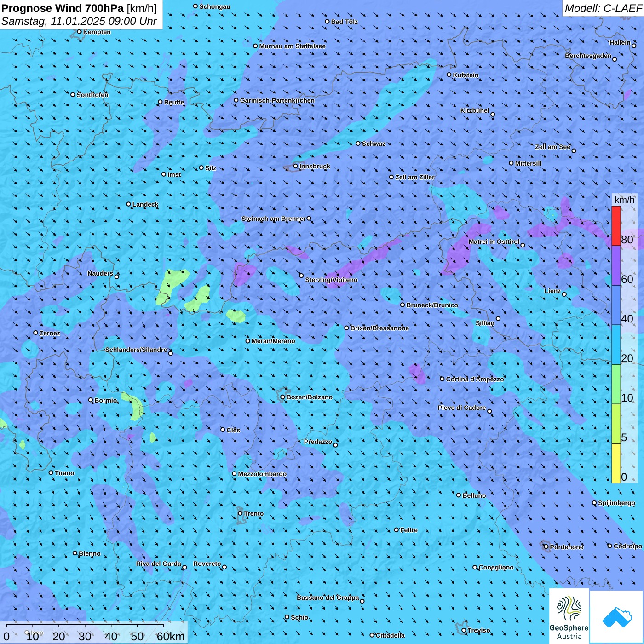This screenshot has width=644, height=644.
Task: Click the 'Reutte' label
Action: 174,102
